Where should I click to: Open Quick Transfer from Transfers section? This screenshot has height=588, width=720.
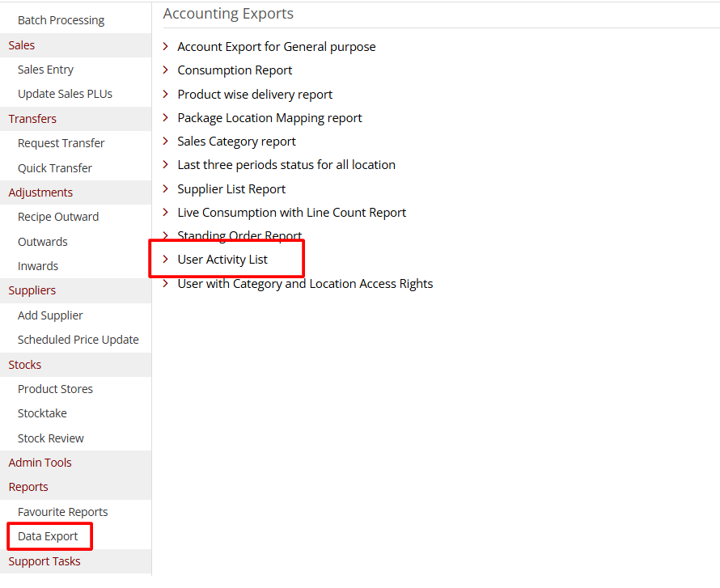tap(54, 167)
